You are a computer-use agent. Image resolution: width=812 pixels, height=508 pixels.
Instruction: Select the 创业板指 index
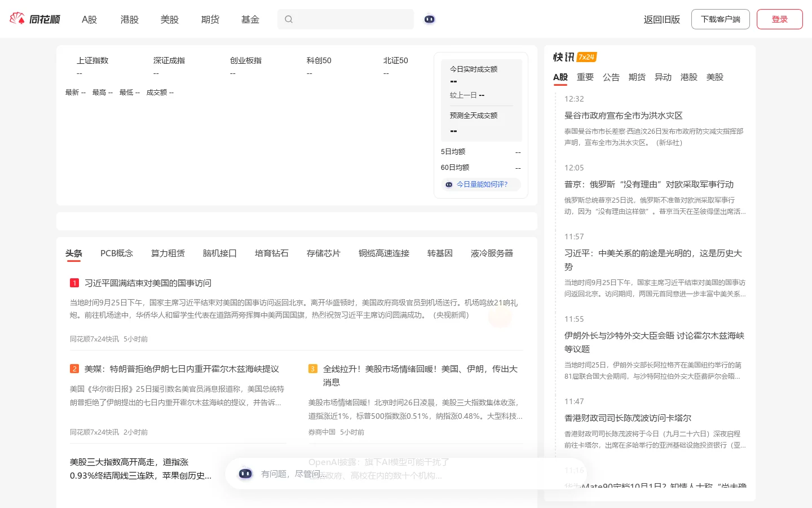click(246, 60)
